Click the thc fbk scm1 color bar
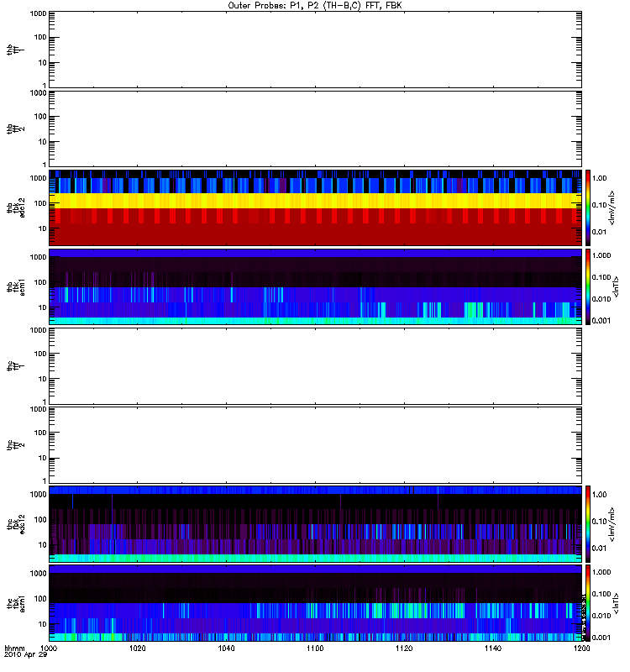 coord(588,603)
